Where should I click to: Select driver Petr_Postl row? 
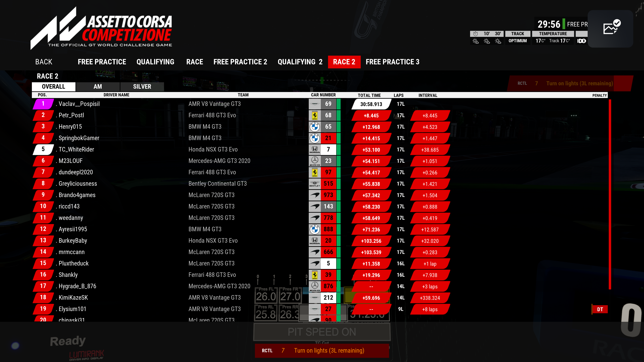point(320,115)
